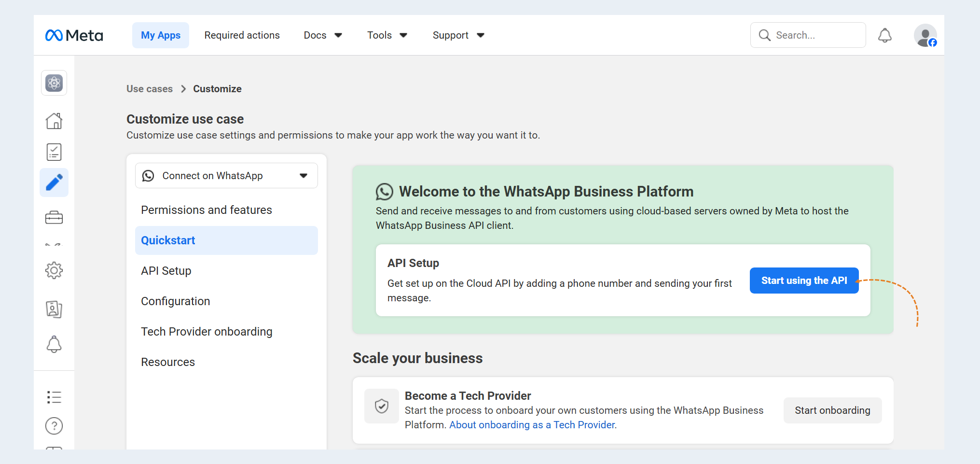The width and height of the screenshot is (980, 464).
Task: Open the Help question mark icon
Action: click(54, 426)
